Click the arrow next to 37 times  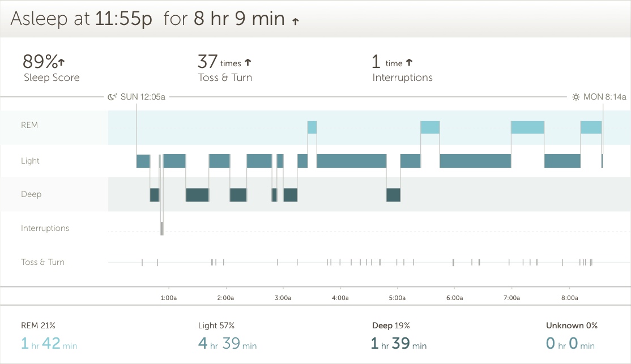[248, 63]
